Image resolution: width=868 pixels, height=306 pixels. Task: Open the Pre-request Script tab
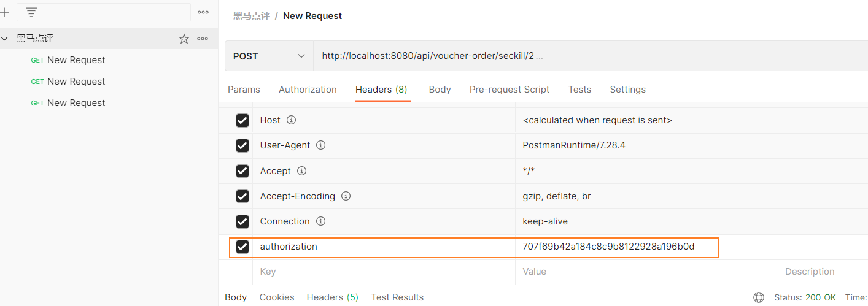click(x=509, y=90)
